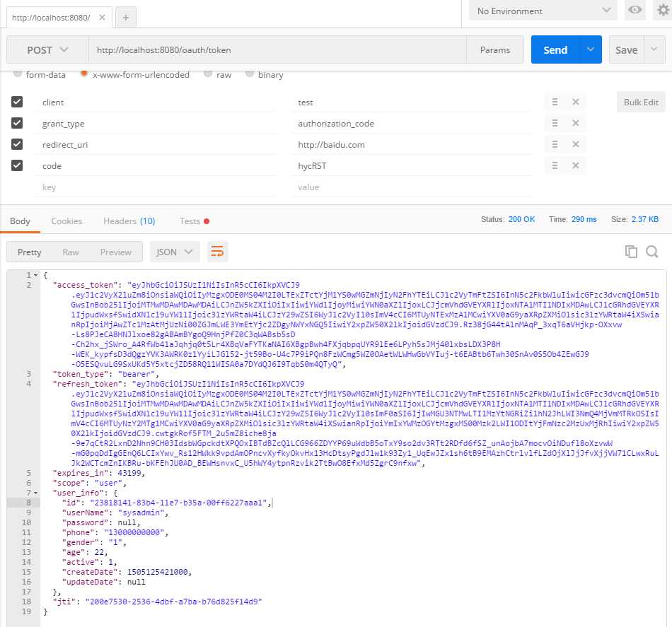
Task: Open the Params editor
Action: point(495,50)
